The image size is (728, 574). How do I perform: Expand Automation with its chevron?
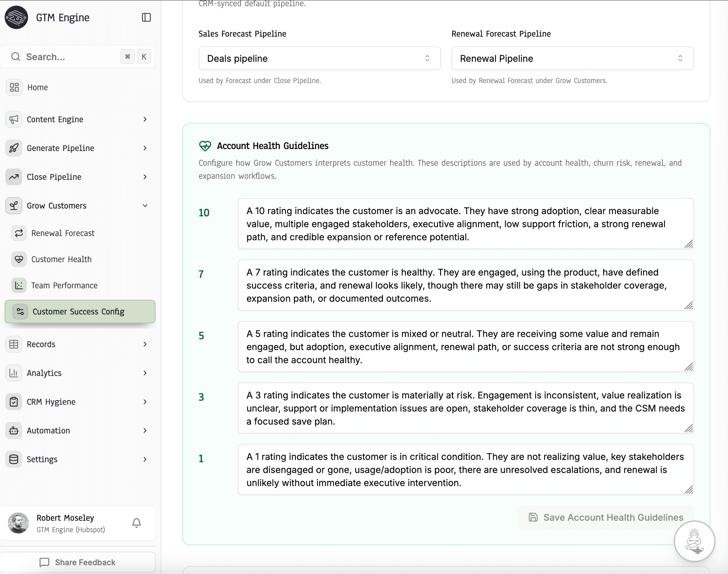pyautogui.click(x=145, y=430)
